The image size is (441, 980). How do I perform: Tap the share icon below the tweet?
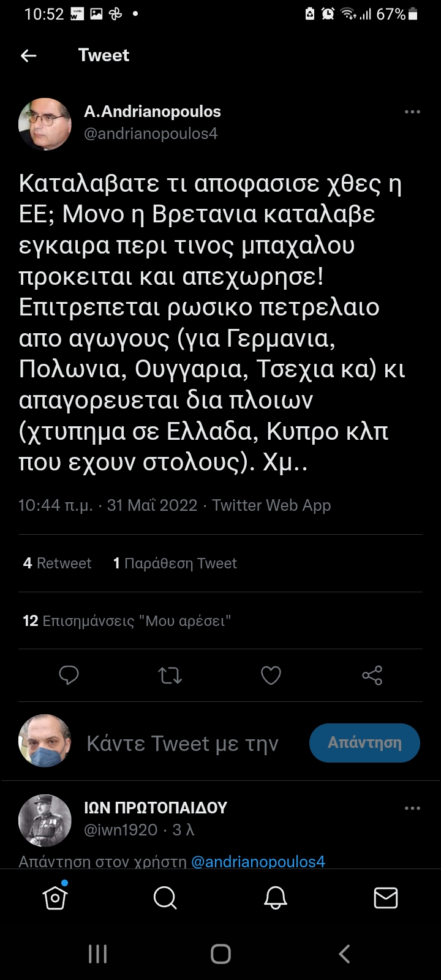[372, 676]
